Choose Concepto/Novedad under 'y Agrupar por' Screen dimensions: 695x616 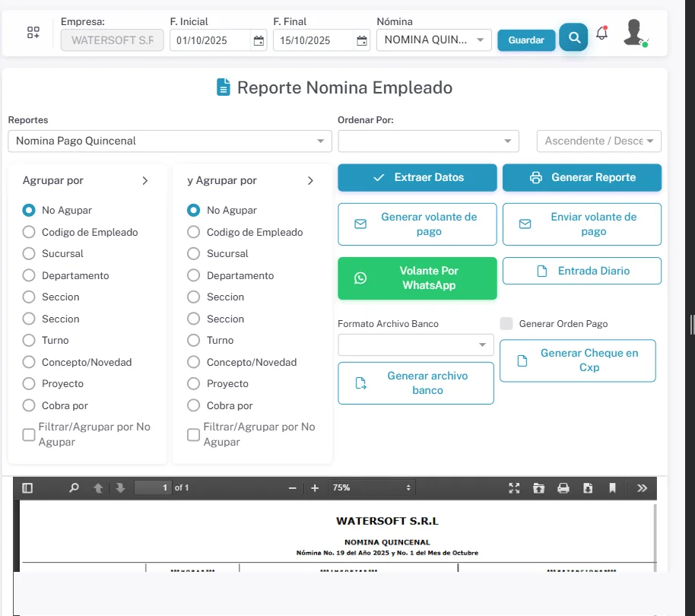(x=193, y=362)
